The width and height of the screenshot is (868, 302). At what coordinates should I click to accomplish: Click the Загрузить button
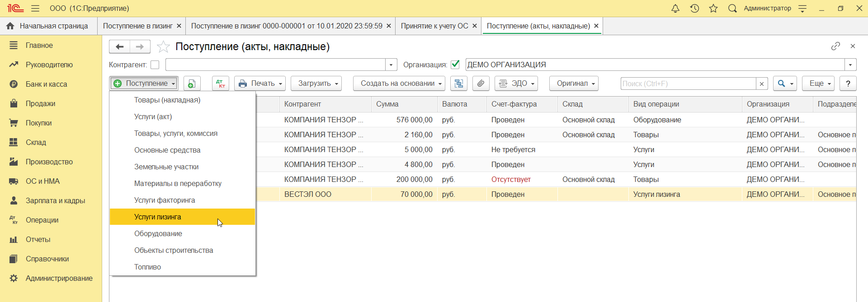[x=316, y=84]
